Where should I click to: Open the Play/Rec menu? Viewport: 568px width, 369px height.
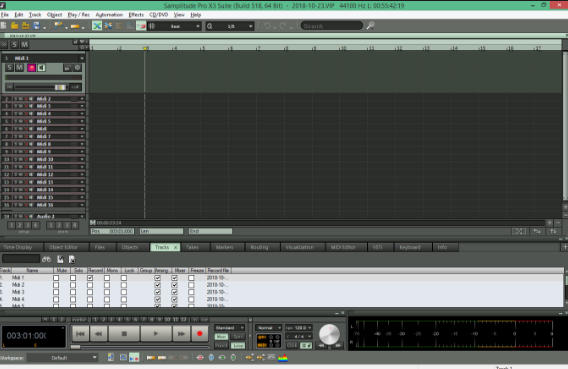(79, 15)
